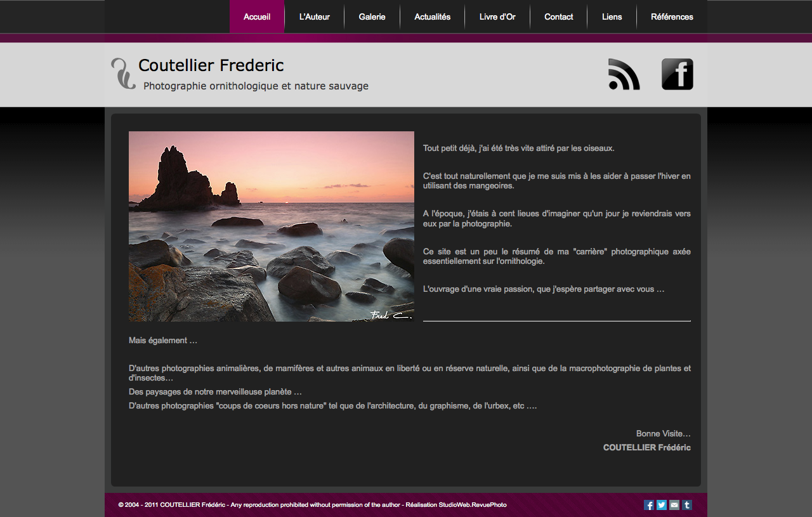Share via the Twitter icon in footer
The height and width of the screenshot is (517, 812).
click(x=662, y=505)
